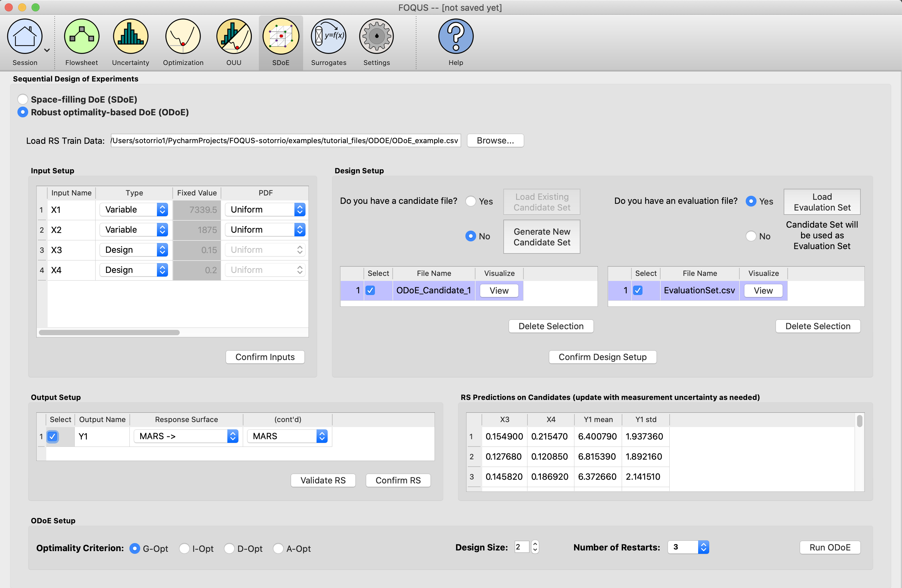Click the ODoE_Candidate_1 file name cell

point(434,291)
